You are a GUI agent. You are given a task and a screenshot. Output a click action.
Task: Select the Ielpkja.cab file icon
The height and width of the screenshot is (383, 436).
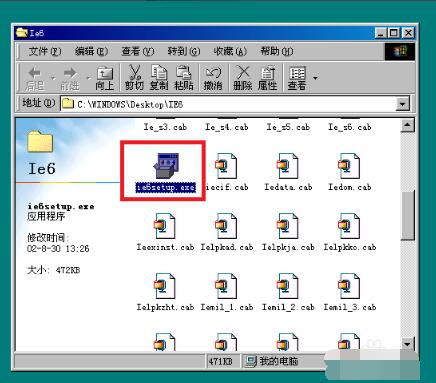coord(288,226)
